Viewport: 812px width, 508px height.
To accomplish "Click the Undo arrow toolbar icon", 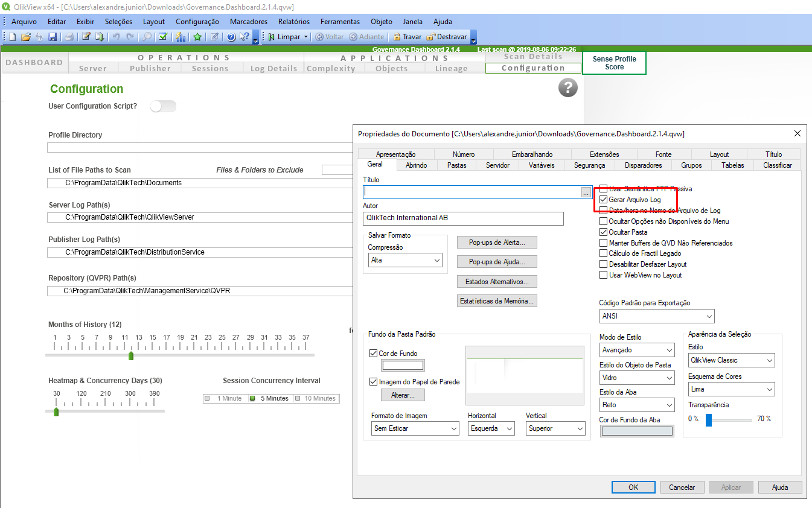I will point(117,37).
